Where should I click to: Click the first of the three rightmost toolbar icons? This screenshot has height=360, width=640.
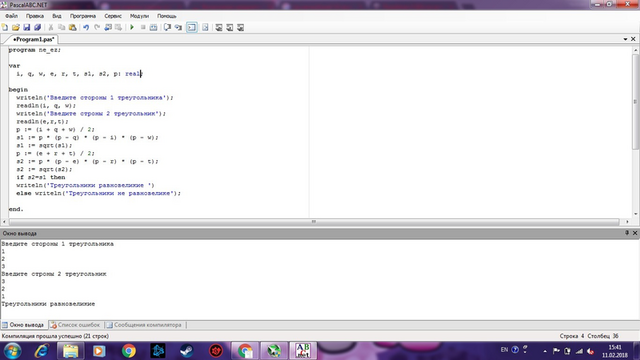pyautogui.click(x=219, y=27)
